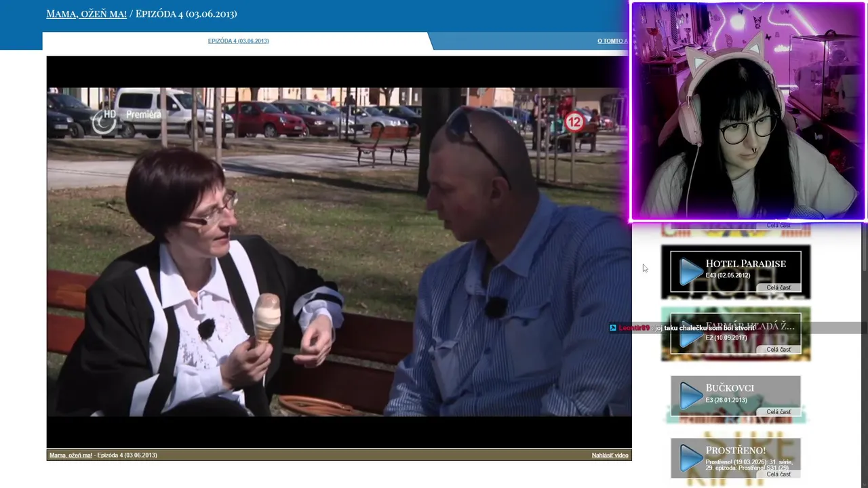Click 'Celá časť' under Prostřeno!
The image size is (868, 488).
pyautogui.click(x=778, y=474)
